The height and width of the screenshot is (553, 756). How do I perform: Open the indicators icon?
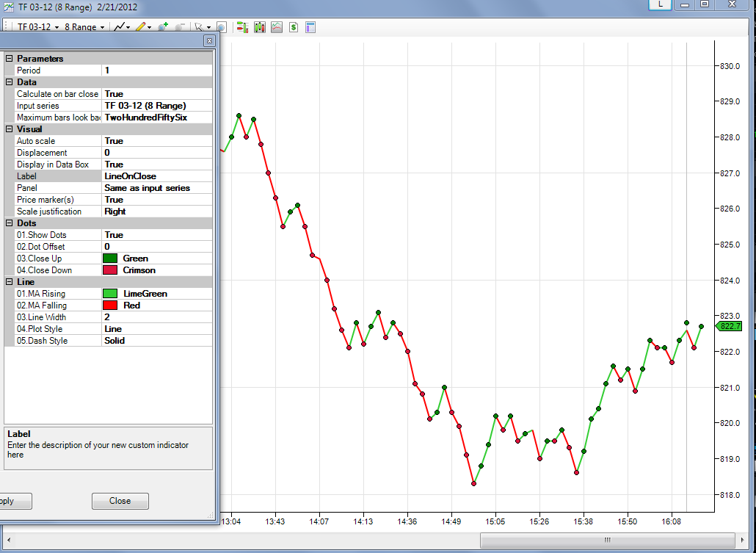point(276,27)
